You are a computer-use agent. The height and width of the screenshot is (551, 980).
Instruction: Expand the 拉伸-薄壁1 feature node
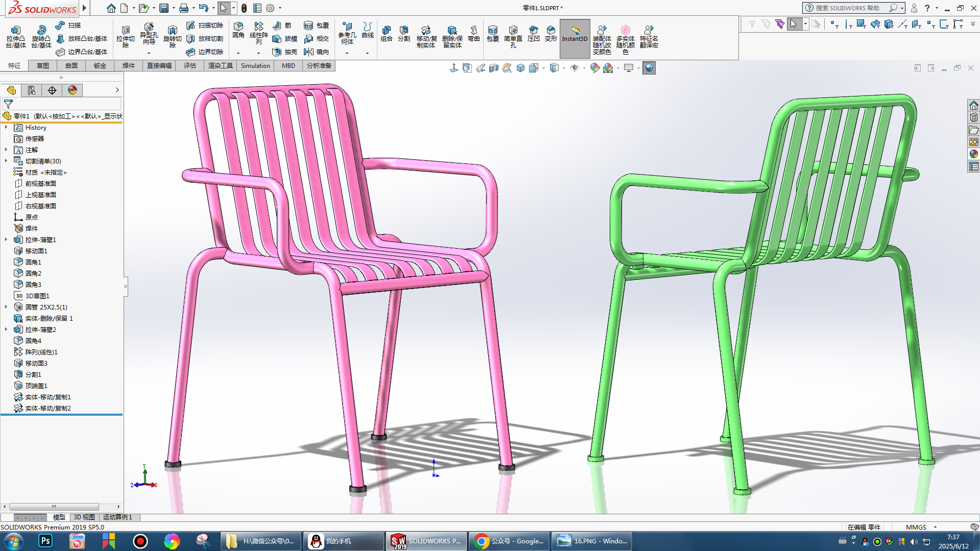[x=6, y=239]
